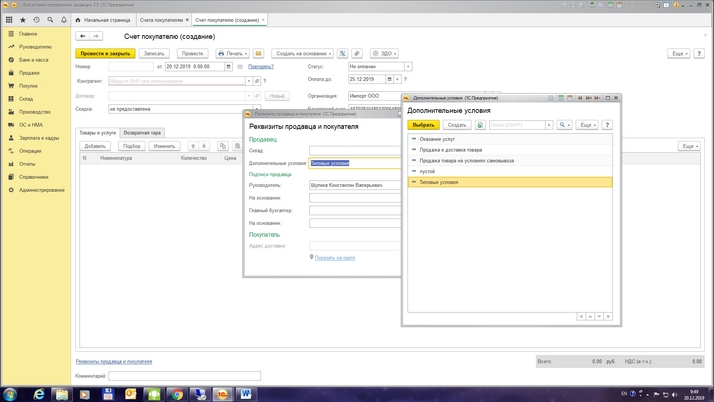Expand the Статус dropdown
The height and width of the screenshot is (402, 714).
coord(408,67)
